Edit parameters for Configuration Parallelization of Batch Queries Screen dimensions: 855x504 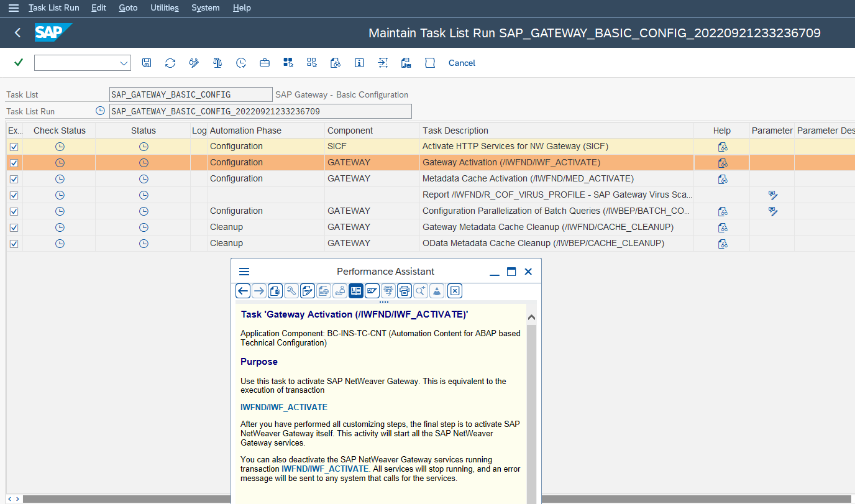(773, 211)
